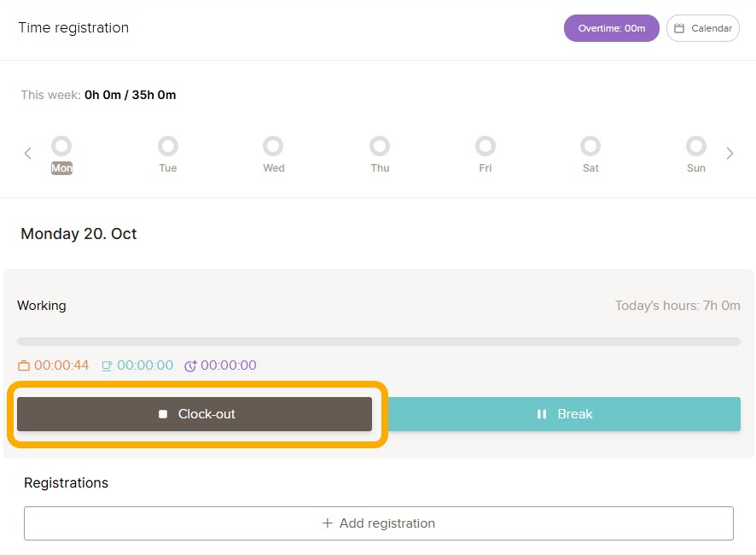Click the pause icon on Break button
756x555 pixels.
coord(541,414)
